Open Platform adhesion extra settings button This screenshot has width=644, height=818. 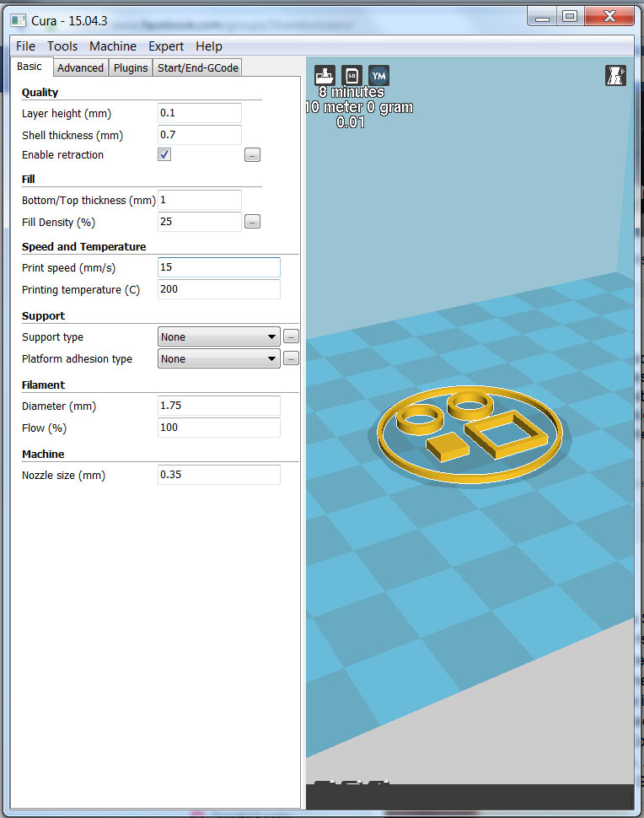291,358
